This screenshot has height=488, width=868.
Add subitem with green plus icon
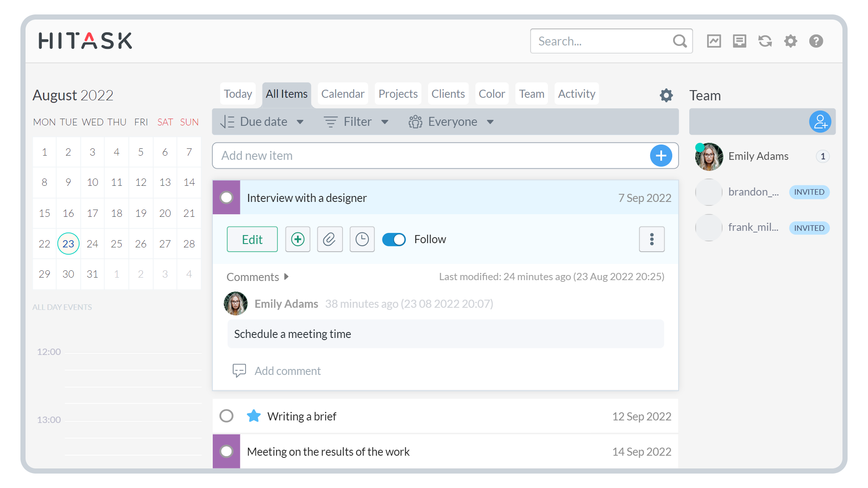tap(298, 239)
